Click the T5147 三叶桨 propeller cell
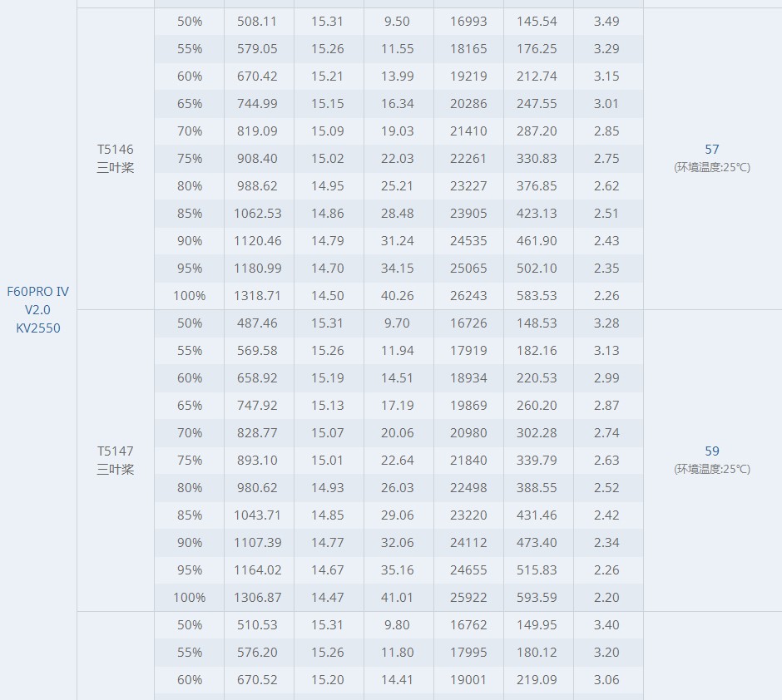Image resolution: width=782 pixels, height=700 pixels. 115,460
